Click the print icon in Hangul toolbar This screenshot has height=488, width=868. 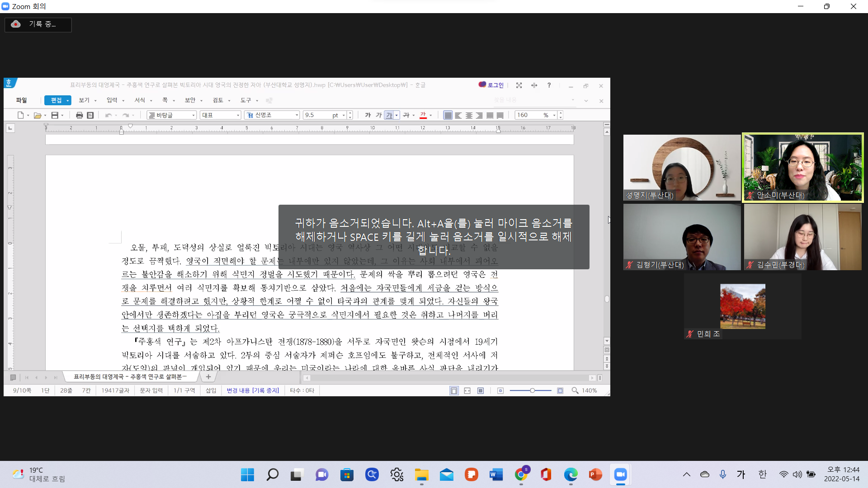click(x=79, y=115)
